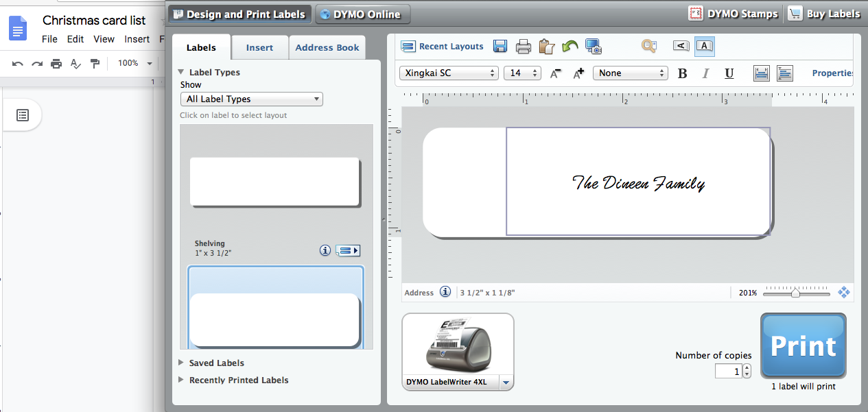Viewport: 868px width, 412px height.
Task: Open the 100% zoom dropdown in Google Docs
Action: point(134,63)
